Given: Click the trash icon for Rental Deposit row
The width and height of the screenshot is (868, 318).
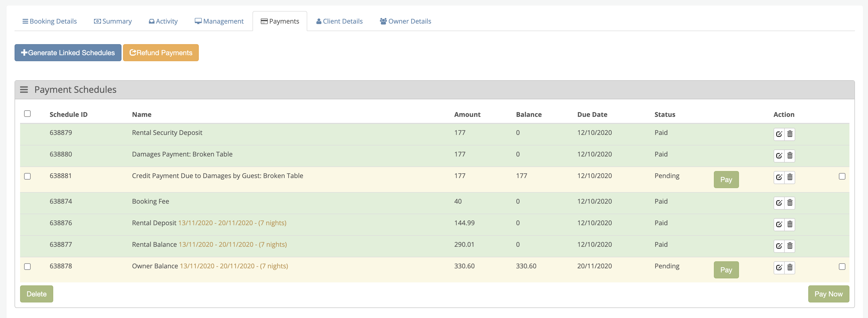Looking at the screenshot, I should coord(790,224).
